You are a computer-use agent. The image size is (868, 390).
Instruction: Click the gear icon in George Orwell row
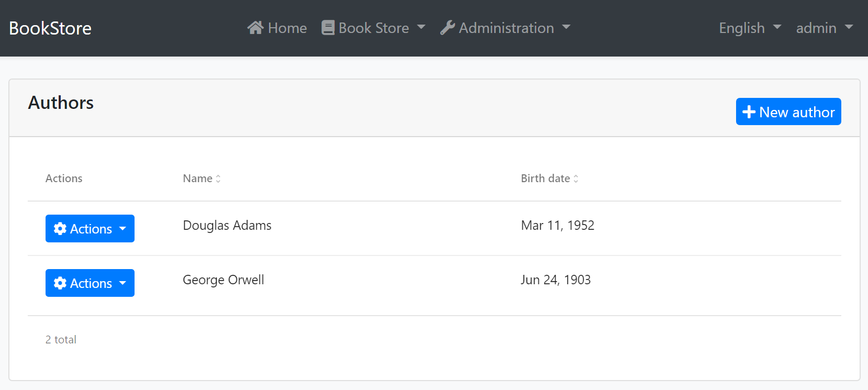pos(60,283)
